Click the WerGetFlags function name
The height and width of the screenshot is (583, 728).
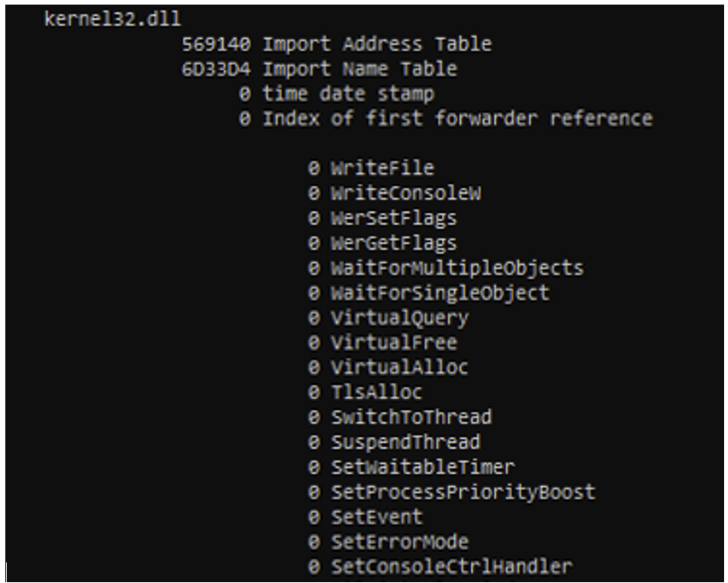click(393, 243)
